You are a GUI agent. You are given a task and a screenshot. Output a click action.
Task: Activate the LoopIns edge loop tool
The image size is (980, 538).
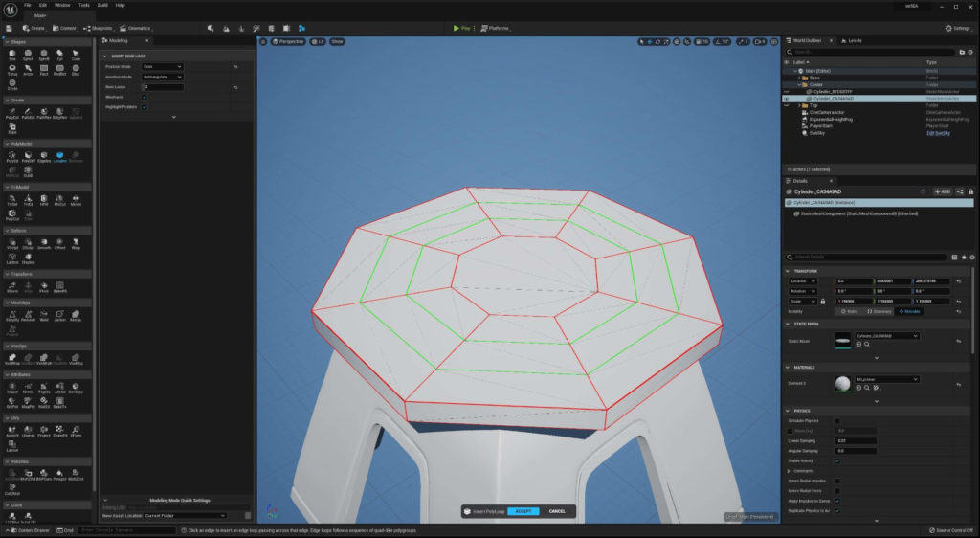point(59,156)
